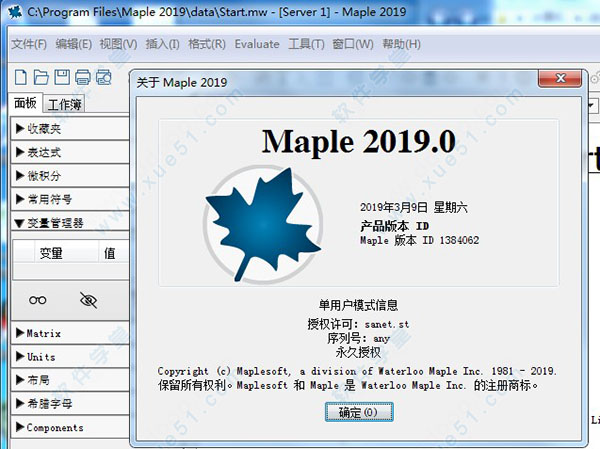Click the Print preview icon
The width and height of the screenshot is (600, 449).
pyautogui.click(x=104, y=78)
